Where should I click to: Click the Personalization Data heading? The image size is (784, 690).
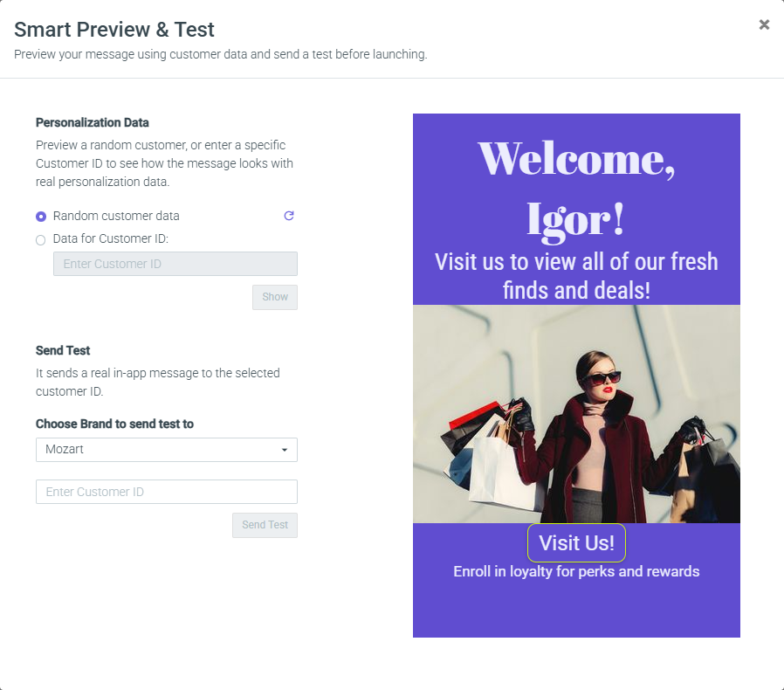click(x=92, y=122)
